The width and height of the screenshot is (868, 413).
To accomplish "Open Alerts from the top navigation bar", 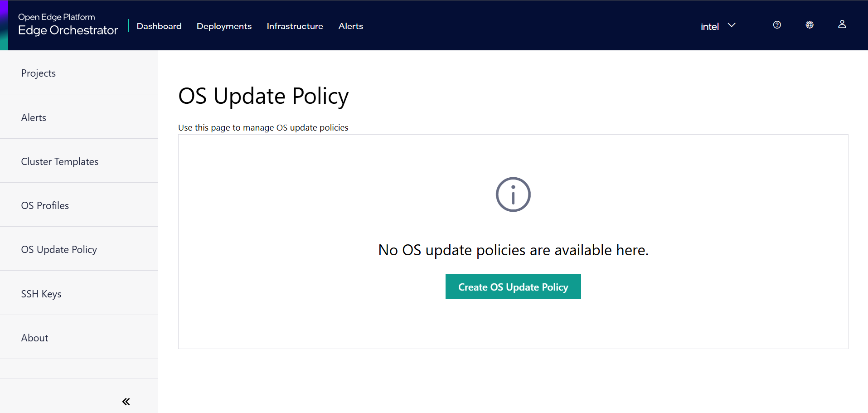I will tap(350, 26).
